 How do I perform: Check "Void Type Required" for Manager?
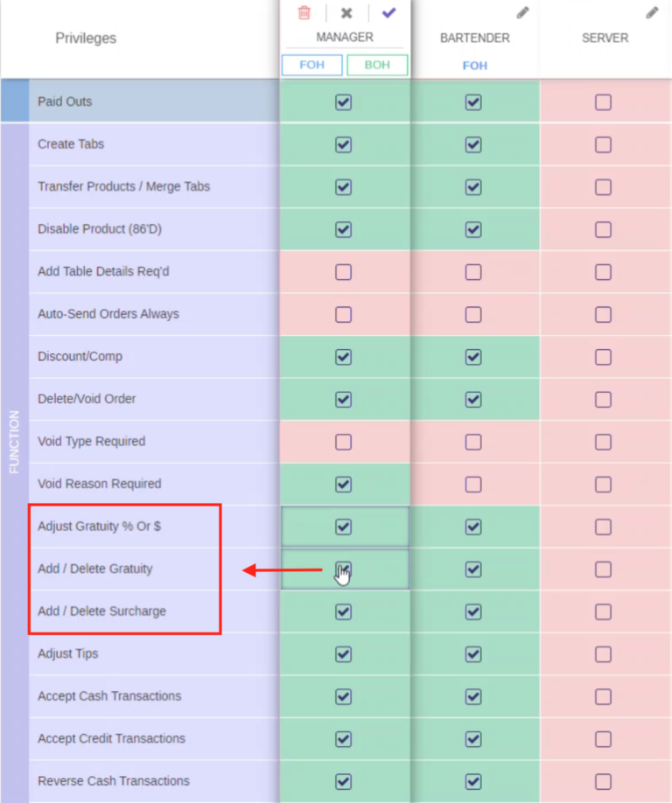click(x=343, y=442)
